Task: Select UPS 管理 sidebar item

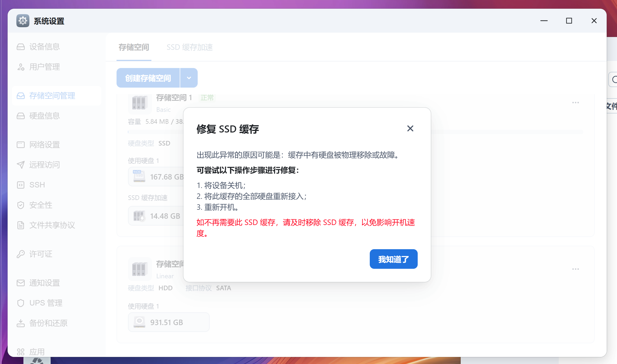Action: (x=46, y=303)
